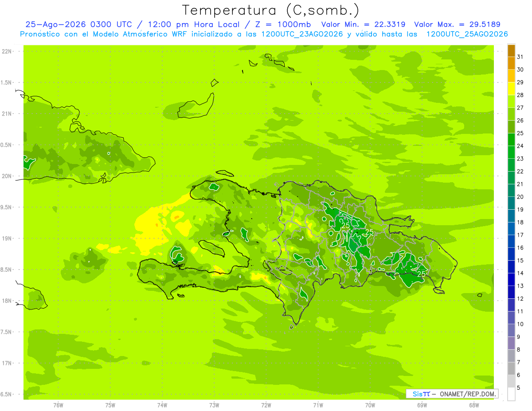Screen dimensions: 532x411
Task: Click the '26' color scale label
Action: pos(520,121)
